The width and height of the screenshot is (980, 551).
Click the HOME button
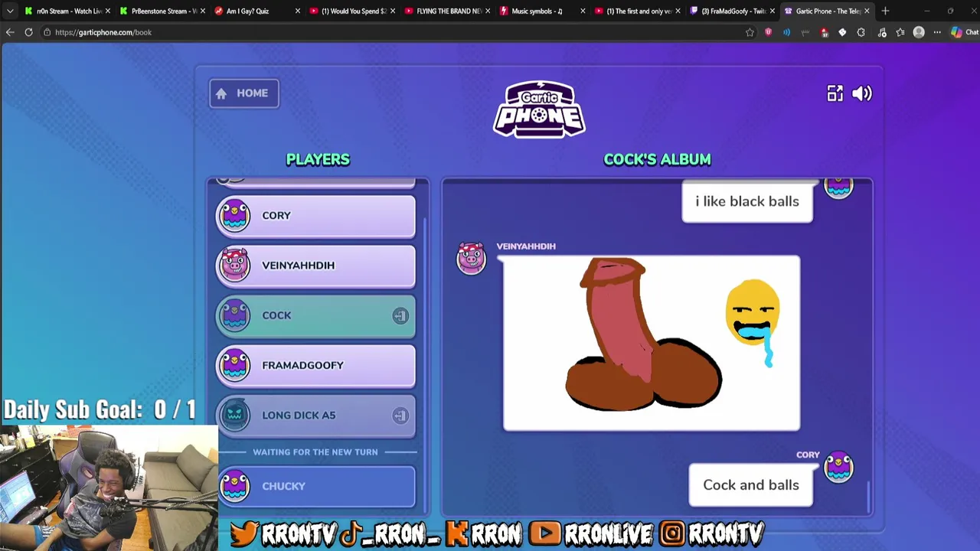coord(244,93)
